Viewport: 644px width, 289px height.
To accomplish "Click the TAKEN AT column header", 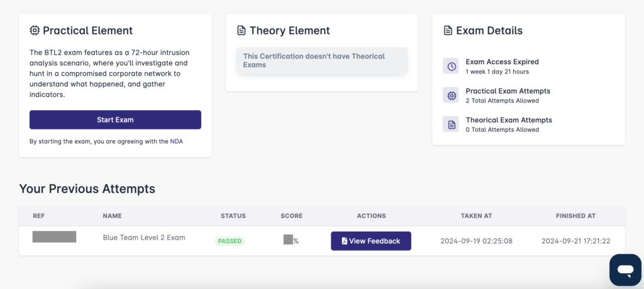I will (477, 216).
